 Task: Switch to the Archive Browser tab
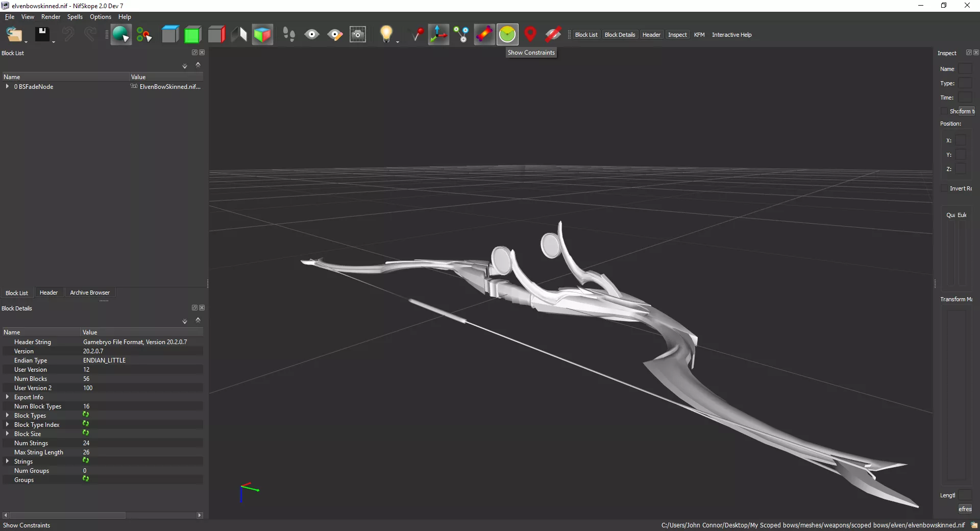click(90, 293)
